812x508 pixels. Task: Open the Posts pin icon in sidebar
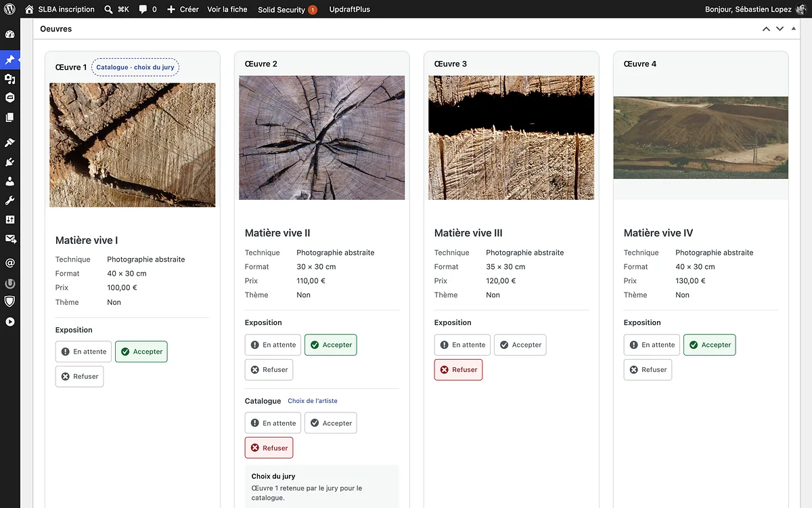point(9,60)
